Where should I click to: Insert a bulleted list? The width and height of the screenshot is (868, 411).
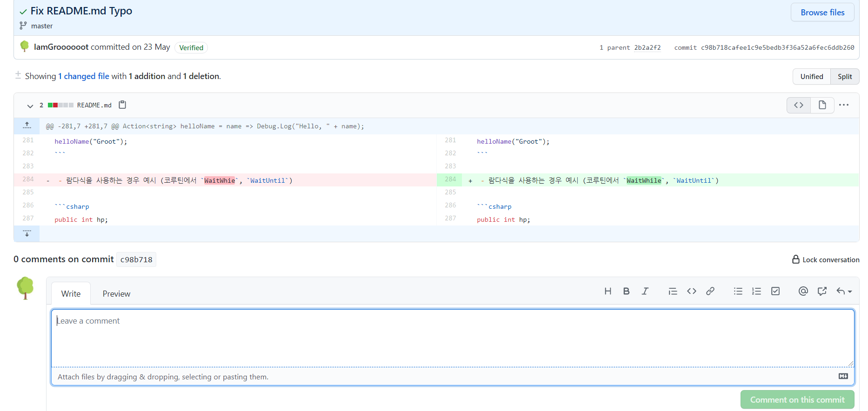pyautogui.click(x=738, y=291)
